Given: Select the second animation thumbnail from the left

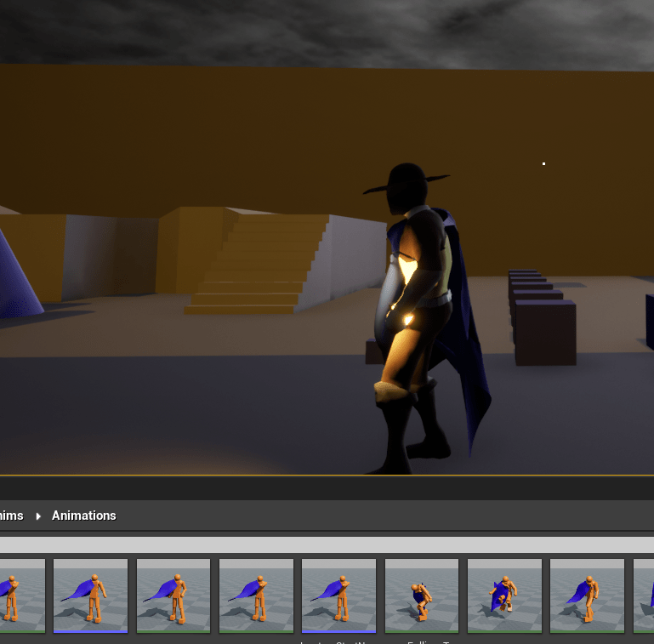Looking at the screenshot, I should pos(90,596).
